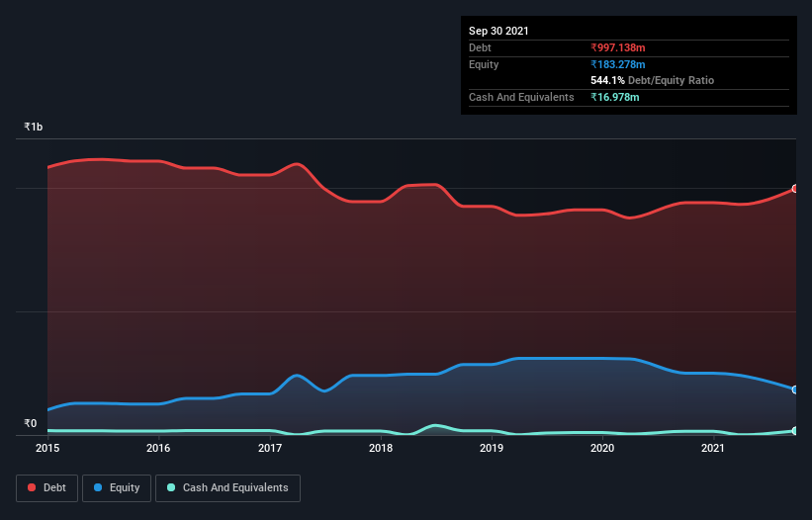Click the Equity label in tooltip
The height and width of the screenshot is (520, 812).
coord(484,64)
